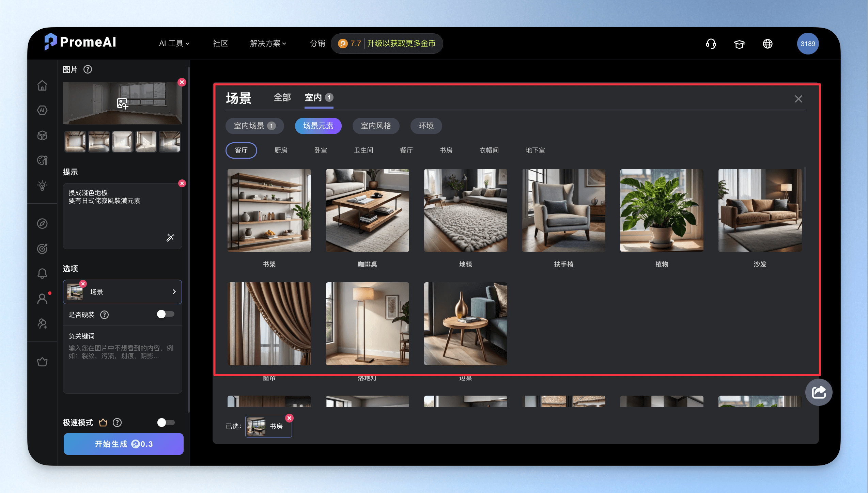The image size is (868, 493).
Task: Click the notification bell sidebar icon
Action: click(x=42, y=273)
